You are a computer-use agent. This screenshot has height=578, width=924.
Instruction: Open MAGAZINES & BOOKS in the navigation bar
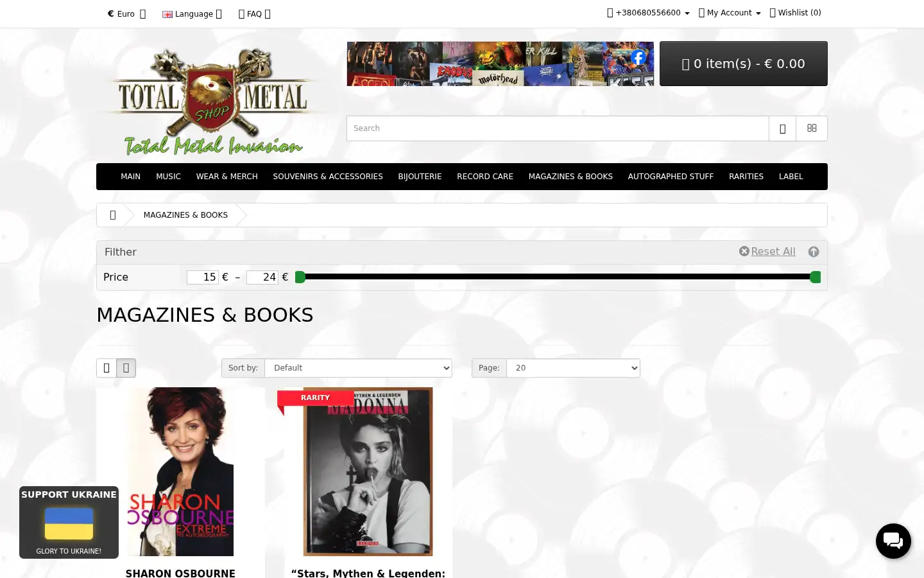[570, 177]
